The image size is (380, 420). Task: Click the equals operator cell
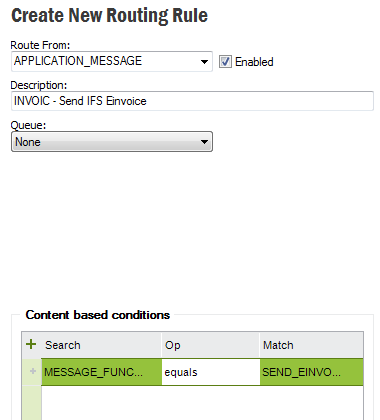211,372
